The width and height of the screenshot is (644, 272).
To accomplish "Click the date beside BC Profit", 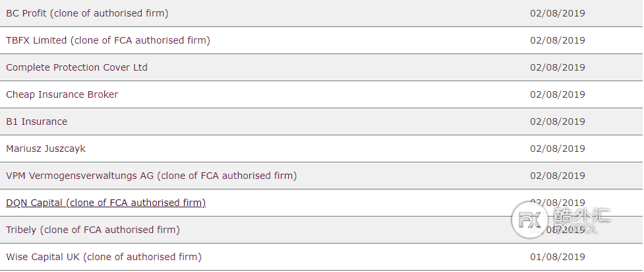I will point(558,14).
